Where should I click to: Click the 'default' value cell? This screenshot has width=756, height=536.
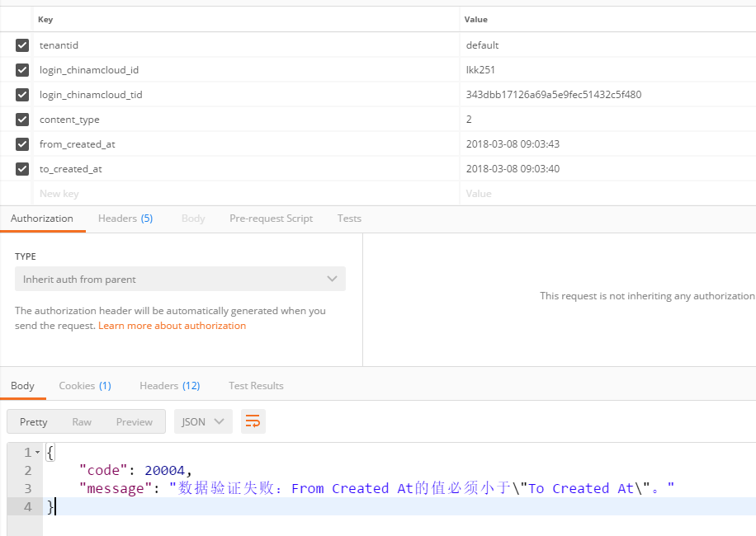pos(607,45)
